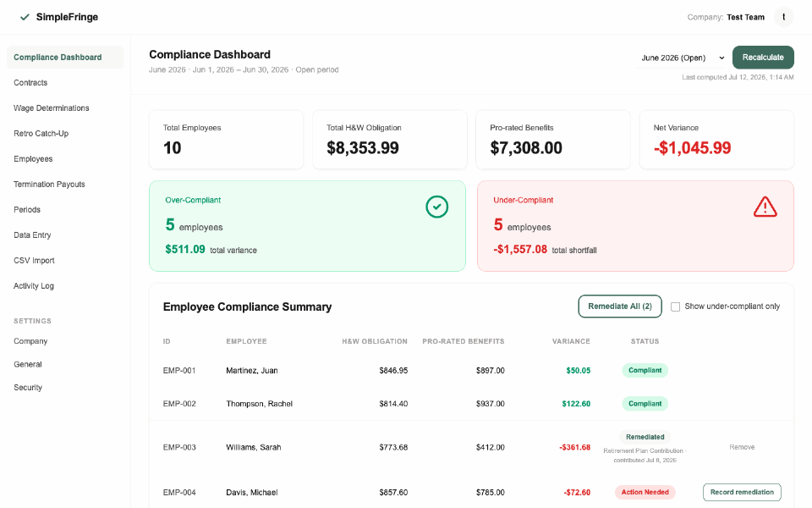Click Remediate All (2) button

click(620, 306)
